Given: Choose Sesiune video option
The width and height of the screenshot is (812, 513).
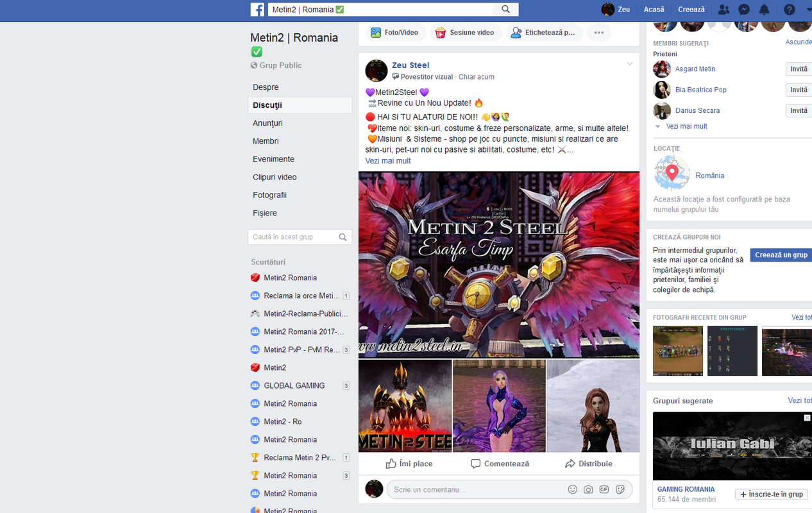Looking at the screenshot, I should point(466,33).
